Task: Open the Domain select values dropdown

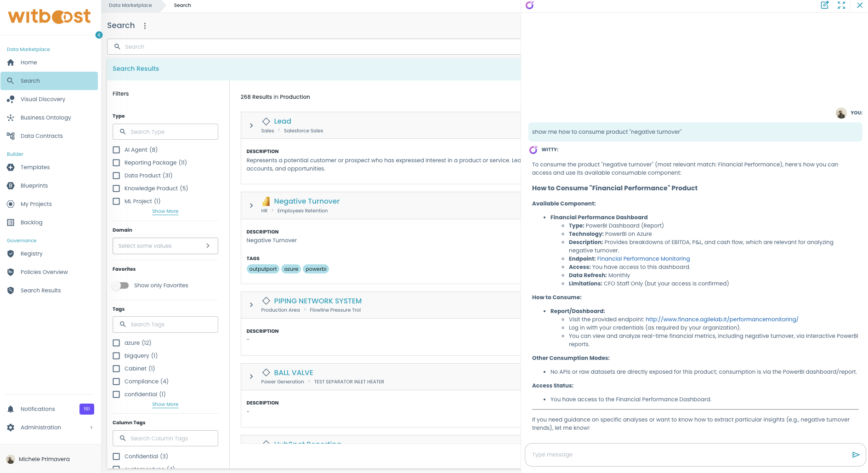Action: [x=165, y=246]
